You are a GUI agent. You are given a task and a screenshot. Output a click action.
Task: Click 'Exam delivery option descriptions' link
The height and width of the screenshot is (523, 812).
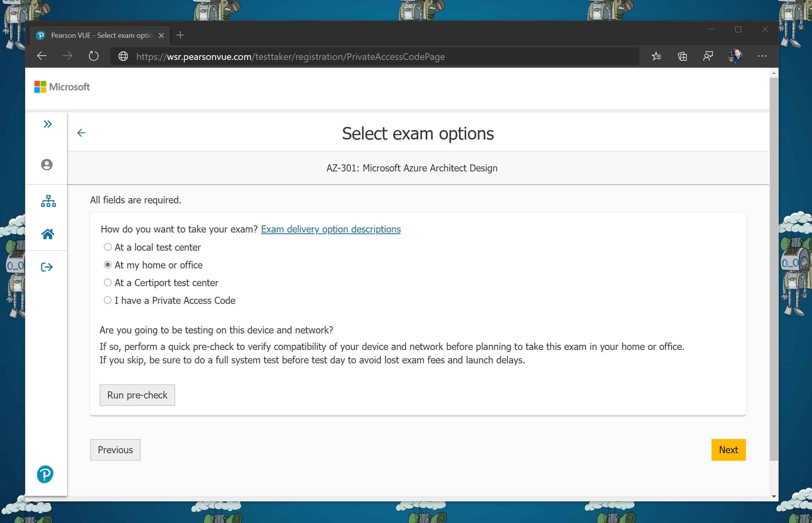(x=330, y=229)
